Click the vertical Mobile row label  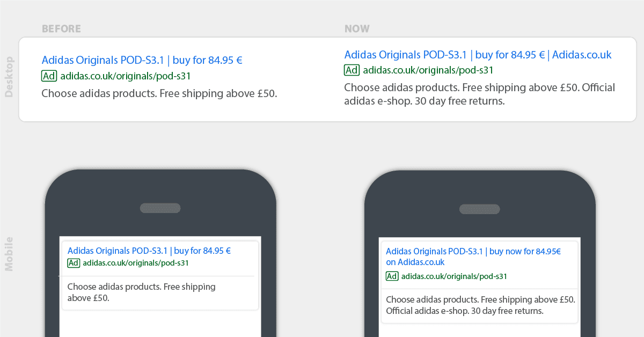point(9,253)
